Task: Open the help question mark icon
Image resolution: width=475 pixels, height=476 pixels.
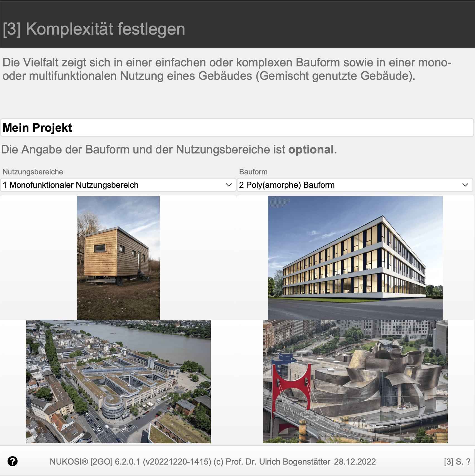Action: click(x=13, y=461)
